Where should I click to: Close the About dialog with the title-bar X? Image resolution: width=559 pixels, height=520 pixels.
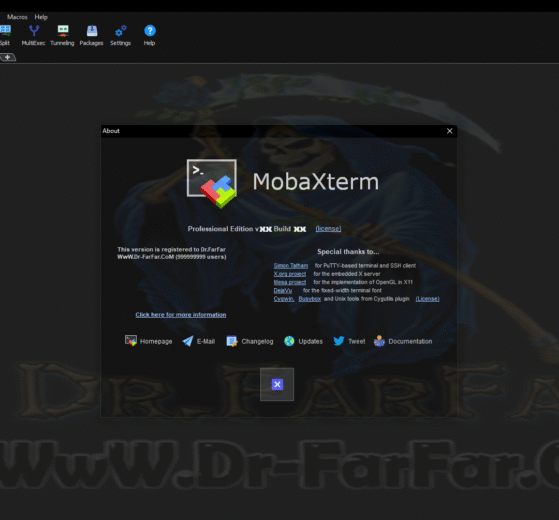point(450,131)
